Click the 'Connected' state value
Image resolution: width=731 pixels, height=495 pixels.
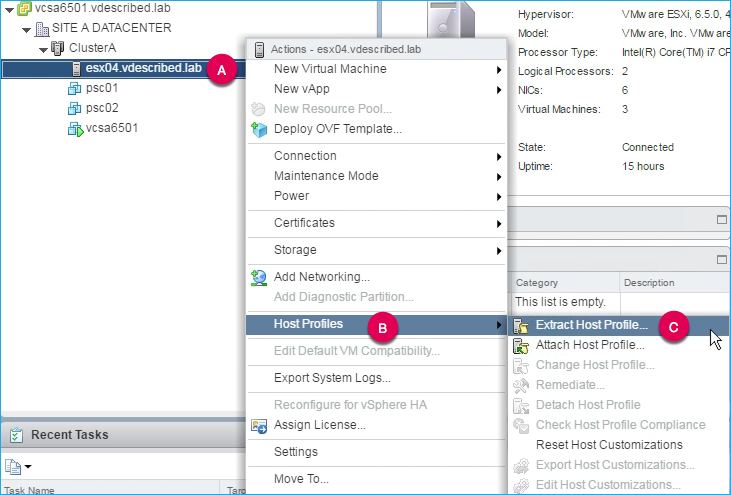tap(648, 147)
